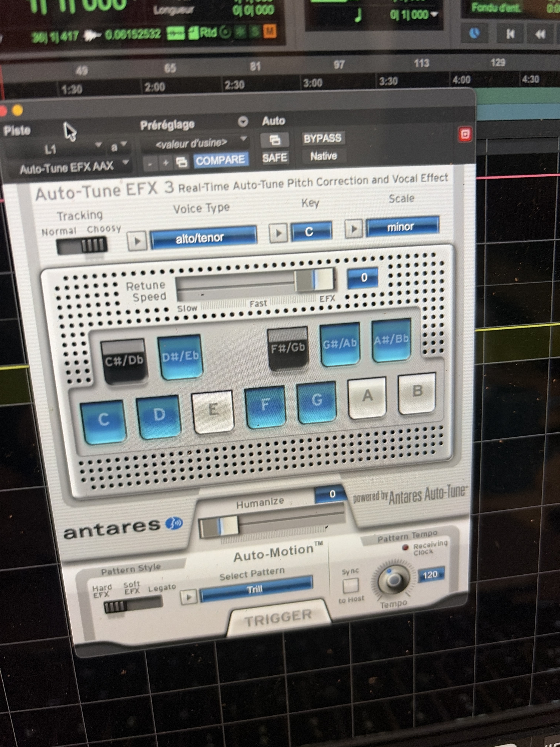
Task: Open the valeur d'usine preset menu
Action: pyautogui.click(x=195, y=143)
